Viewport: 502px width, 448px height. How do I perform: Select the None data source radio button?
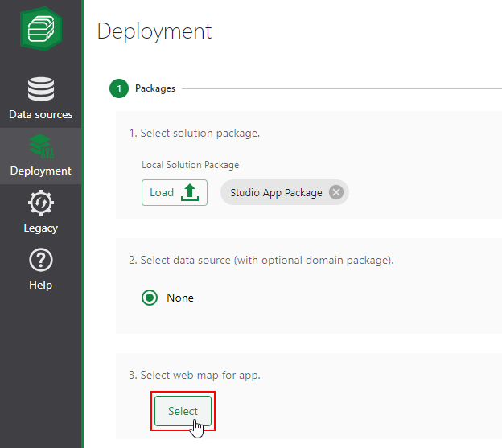[150, 298]
